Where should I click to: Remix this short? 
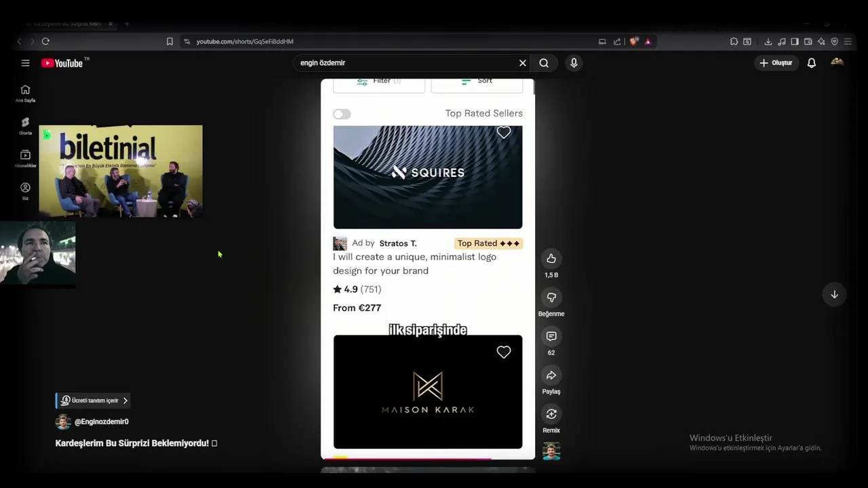click(x=551, y=414)
